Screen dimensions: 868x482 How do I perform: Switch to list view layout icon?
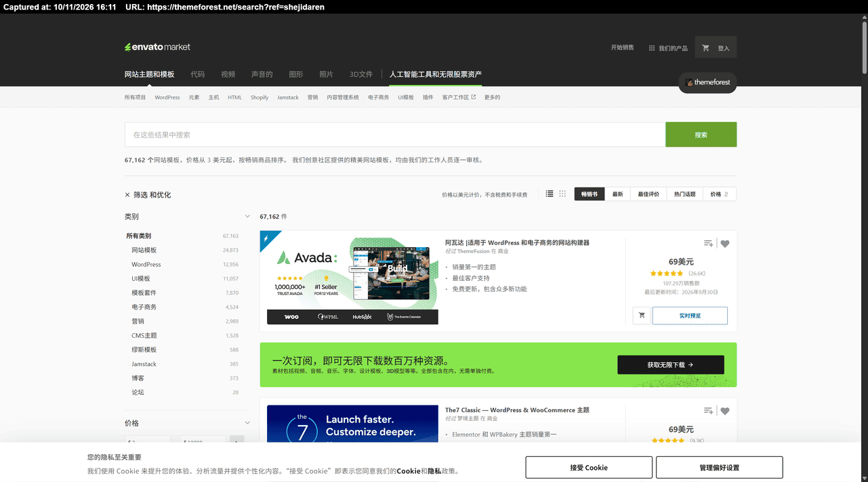[550, 194]
